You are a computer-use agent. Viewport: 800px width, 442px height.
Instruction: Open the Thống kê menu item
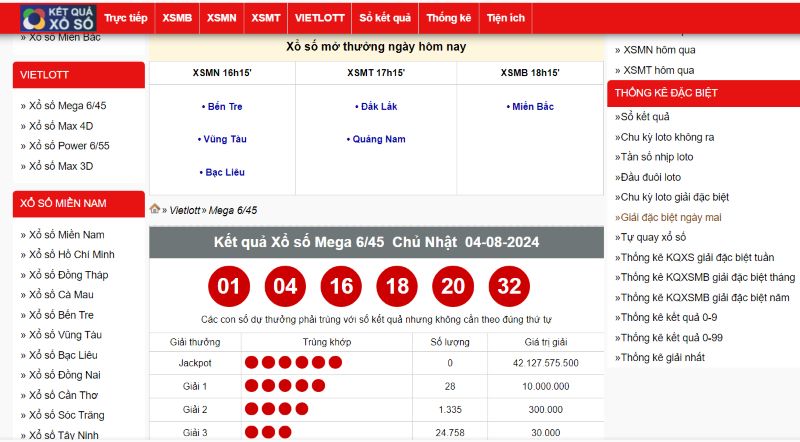coord(448,18)
